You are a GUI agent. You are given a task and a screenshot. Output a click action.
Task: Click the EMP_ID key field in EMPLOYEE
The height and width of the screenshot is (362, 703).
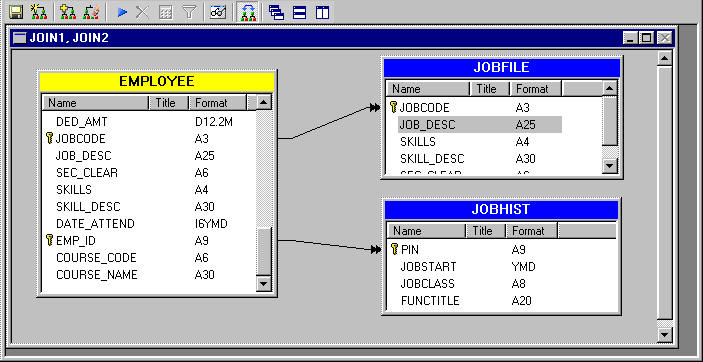(75, 241)
